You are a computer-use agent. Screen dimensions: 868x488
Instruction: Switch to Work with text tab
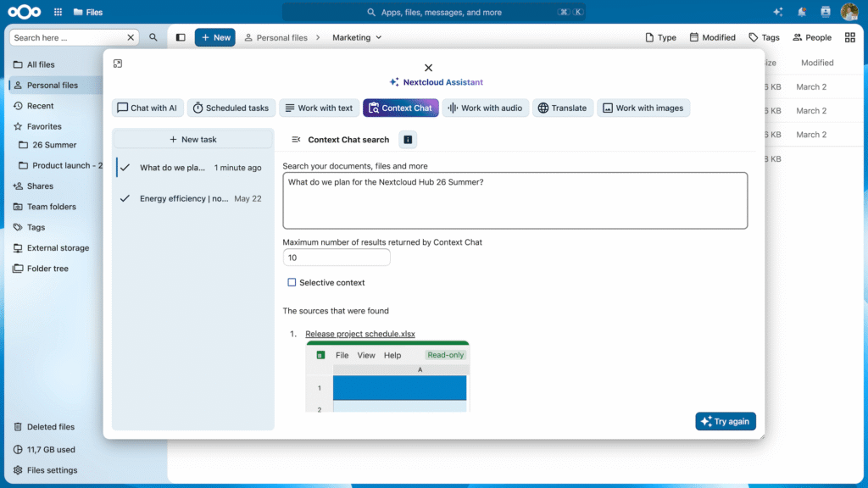(319, 108)
